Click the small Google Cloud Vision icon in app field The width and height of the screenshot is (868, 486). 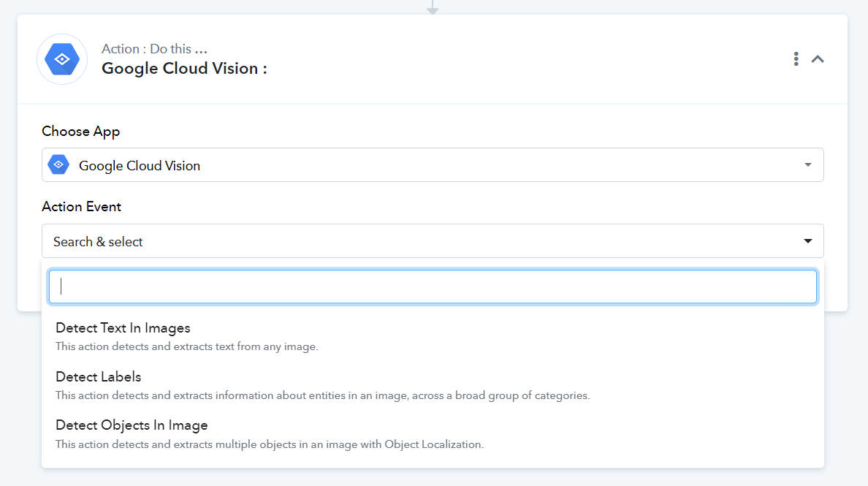pos(58,165)
